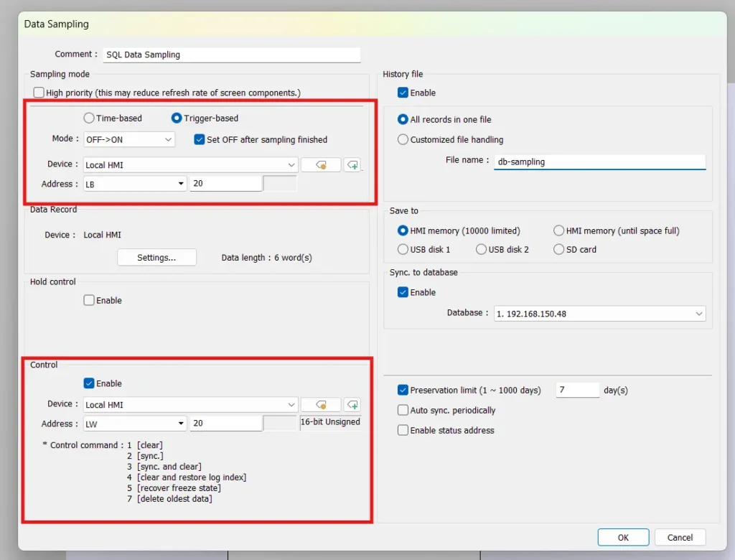Click add-tag icon in Control section
Image resolution: width=735 pixels, height=560 pixels.
tap(352, 404)
